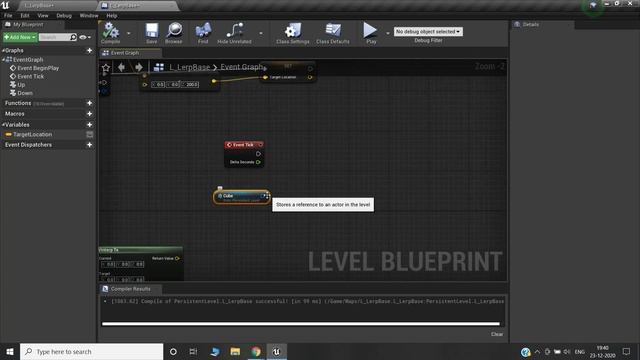Screen dimensions: 640x360
Task: Compile the level blueprint
Action: pyautogui.click(x=110, y=33)
